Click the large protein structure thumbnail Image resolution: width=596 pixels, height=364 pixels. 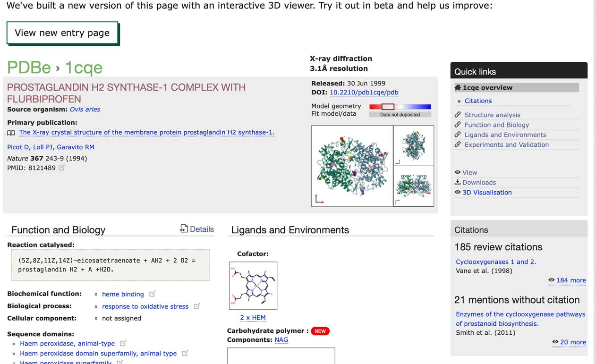(352, 165)
